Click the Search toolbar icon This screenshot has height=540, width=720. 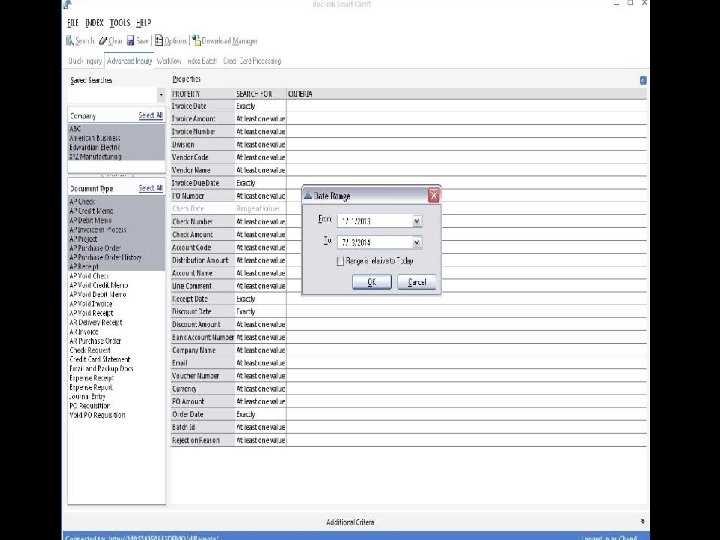[x=70, y=41]
